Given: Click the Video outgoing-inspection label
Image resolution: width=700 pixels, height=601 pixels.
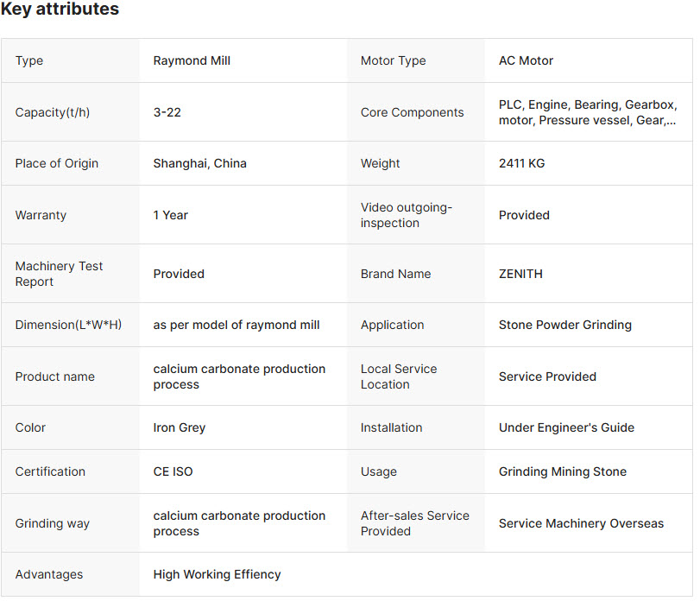Looking at the screenshot, I should pyautogui.click(x=407, y=215).
